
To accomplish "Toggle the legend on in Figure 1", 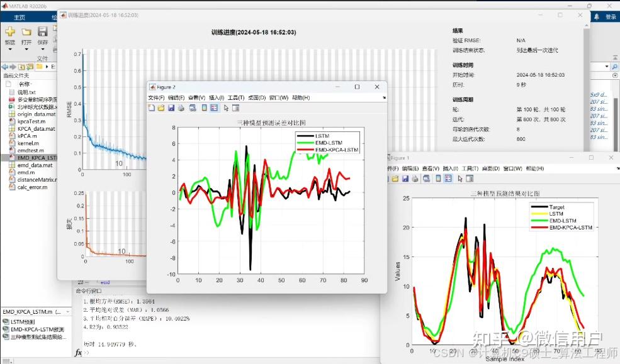I will pos(448,179).
